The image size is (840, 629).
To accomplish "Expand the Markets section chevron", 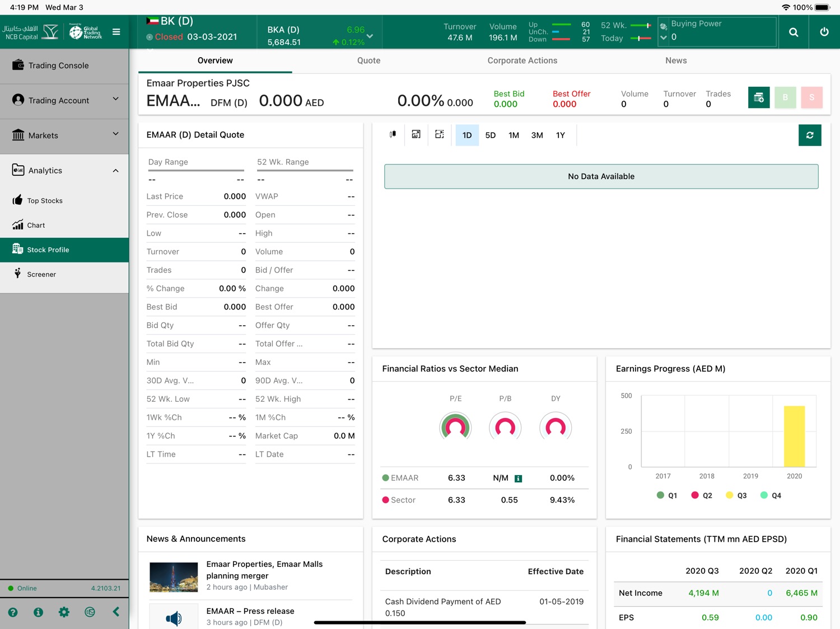I will click(115, 134).
